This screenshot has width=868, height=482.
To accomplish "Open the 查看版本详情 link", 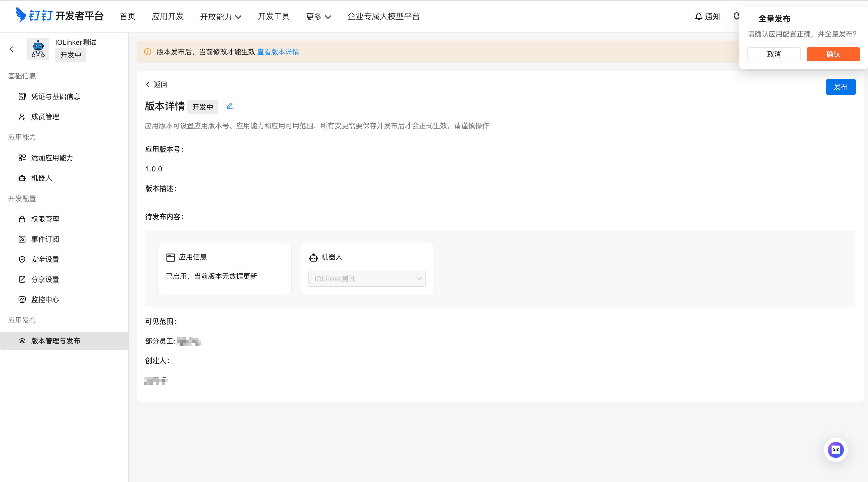I will [x=278, y=52].
